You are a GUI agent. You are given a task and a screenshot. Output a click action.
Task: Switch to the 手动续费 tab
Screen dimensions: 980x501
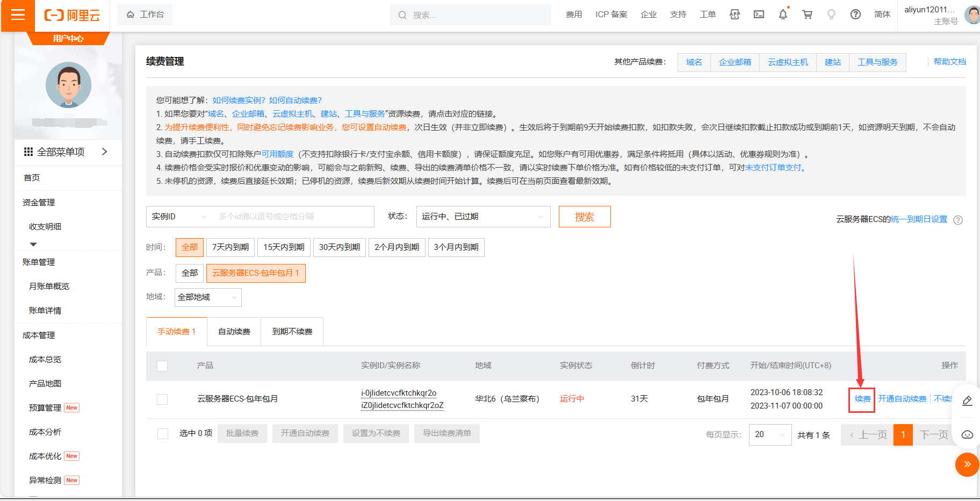(176, 332)
